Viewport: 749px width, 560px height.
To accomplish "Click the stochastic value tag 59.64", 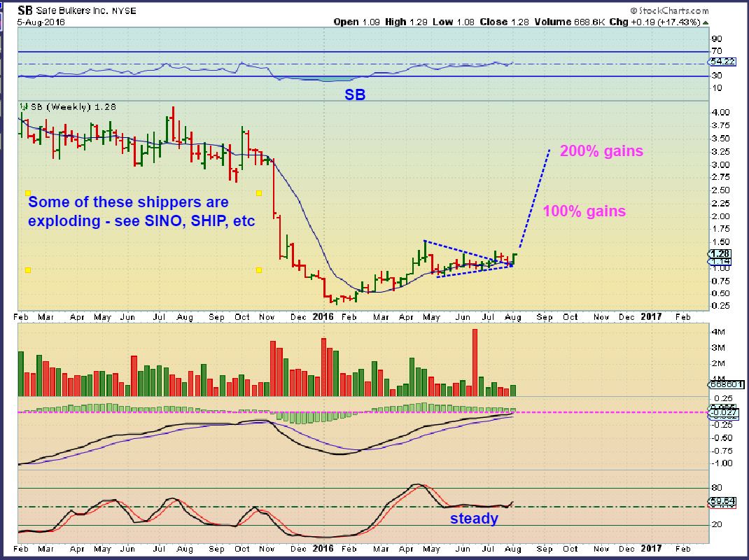I will point(722,501).
